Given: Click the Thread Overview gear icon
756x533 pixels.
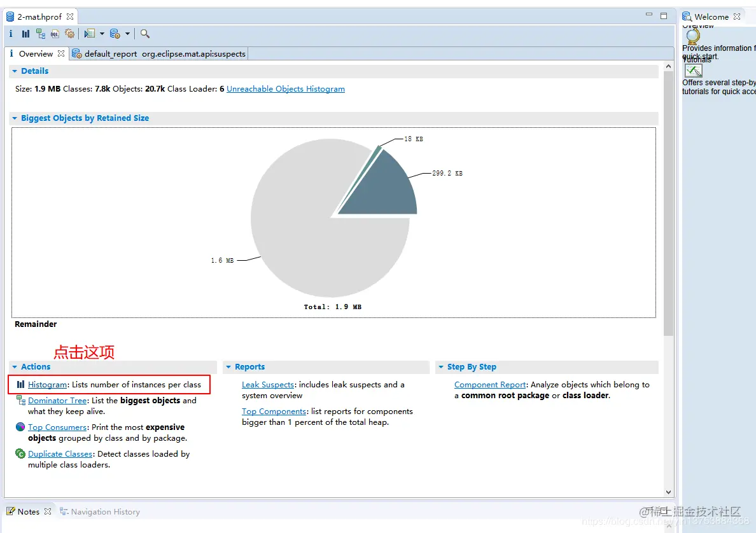Looking at the screenshot, I should point(70,34).
